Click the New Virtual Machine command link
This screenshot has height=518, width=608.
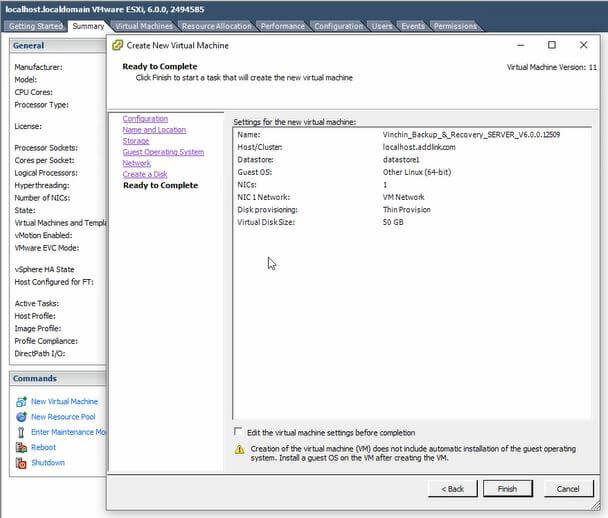(x=64, y=402)
